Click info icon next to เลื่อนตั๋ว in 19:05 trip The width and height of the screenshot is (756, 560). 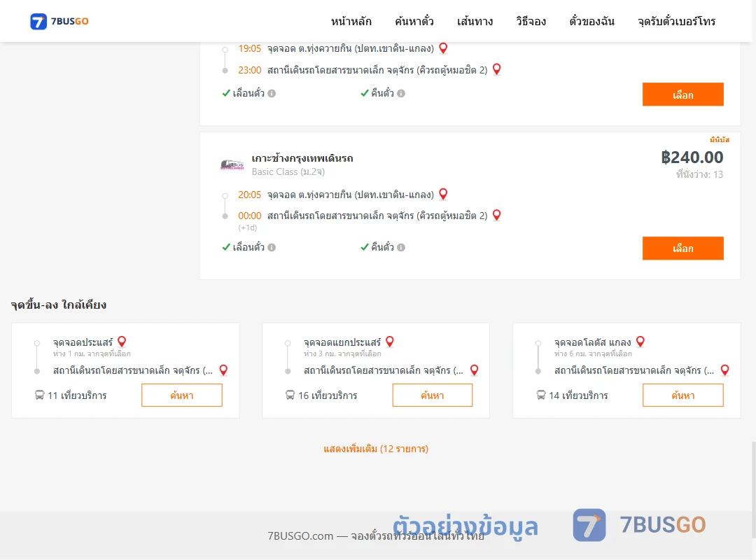point(272,94)
